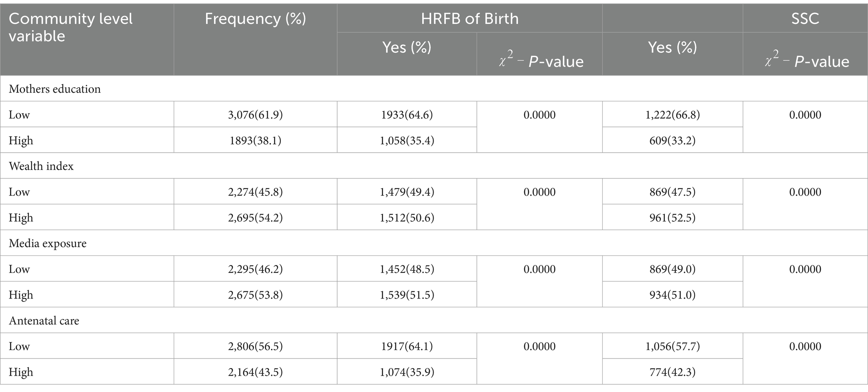Image resolution: width=868 pixels, height=392 pixels.
Task: Click 'Low' label under Media exposure
Action: [x=19, y=269]
